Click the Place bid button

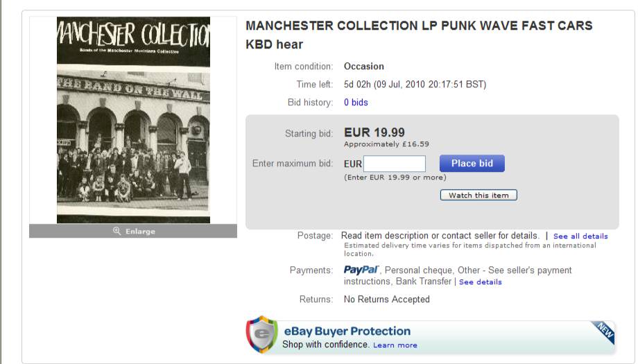pos(472,164)
